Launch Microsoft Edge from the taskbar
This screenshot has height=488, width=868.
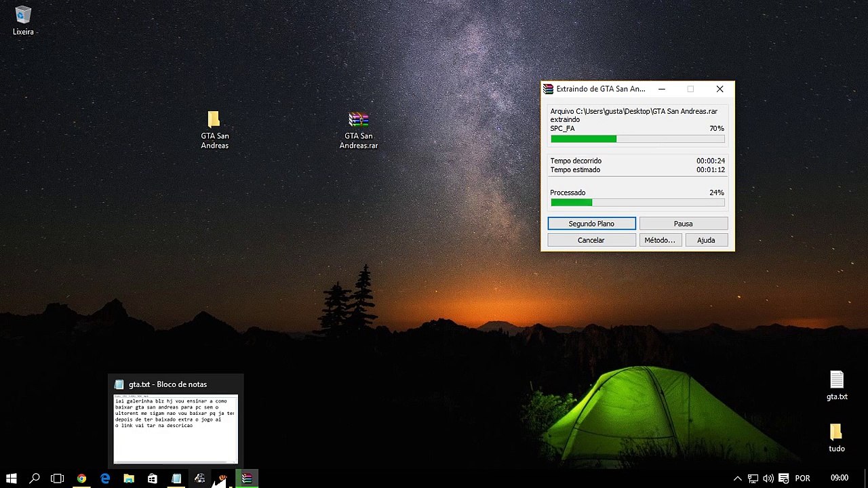tap(105, 479)
